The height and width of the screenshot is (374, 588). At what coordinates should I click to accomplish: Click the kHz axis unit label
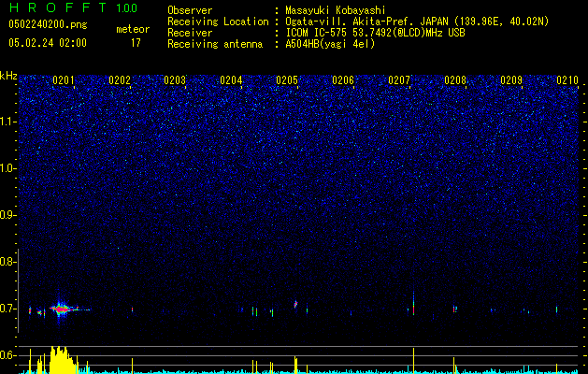[8, 76]
